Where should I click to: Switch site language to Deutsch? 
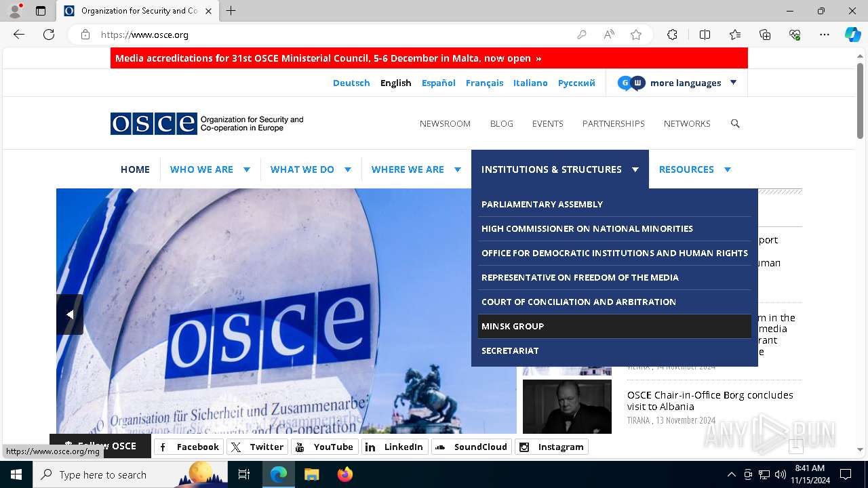tap(351, 83)
